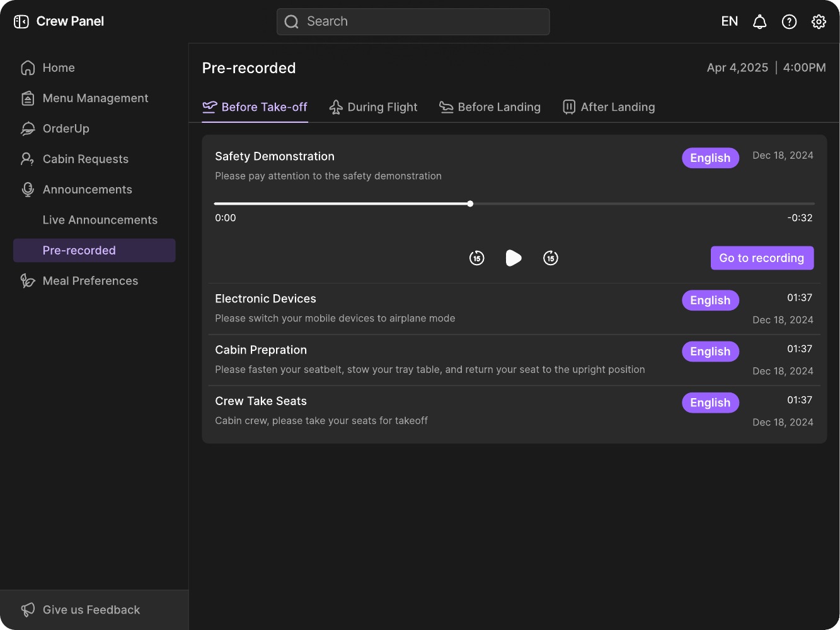Rewind the recording 15 seconds

coord(477,258)
